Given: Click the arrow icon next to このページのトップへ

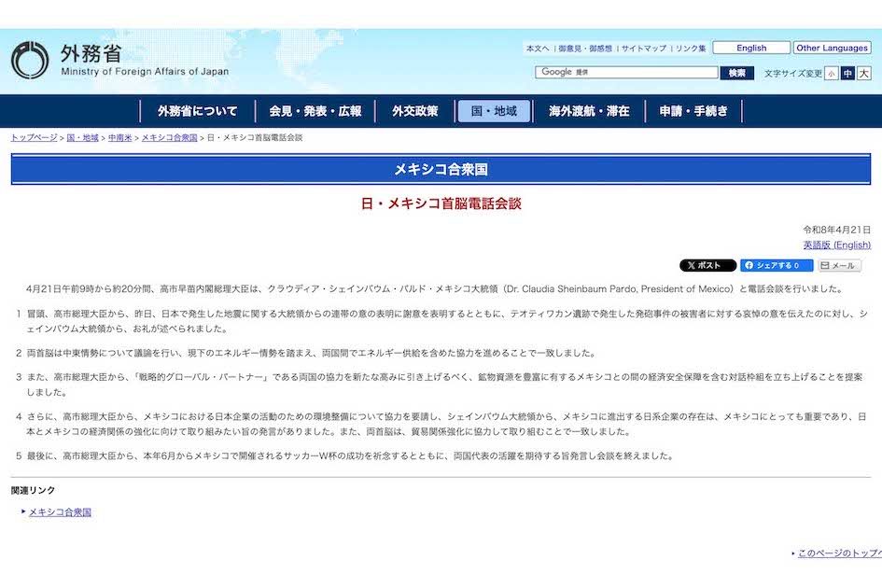Looking at the screenshot, I should (x=794, y=553).
